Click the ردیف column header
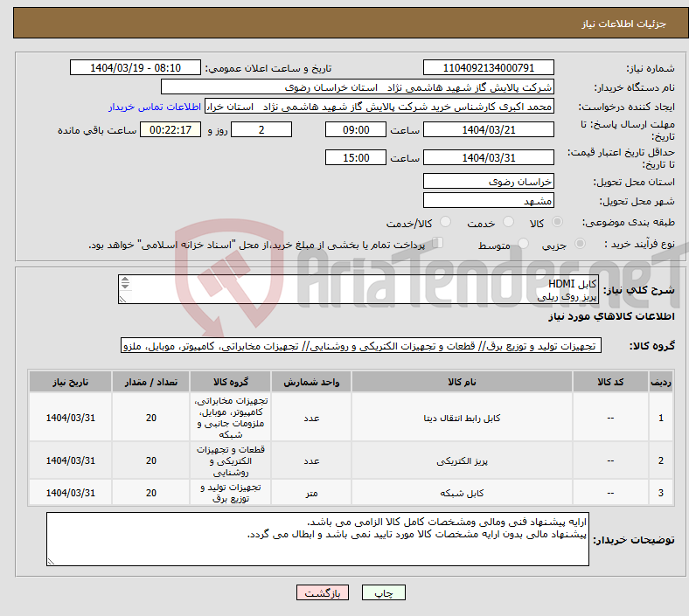The height and width of the screenshot is (616, 689). click(x=660, y=382)
